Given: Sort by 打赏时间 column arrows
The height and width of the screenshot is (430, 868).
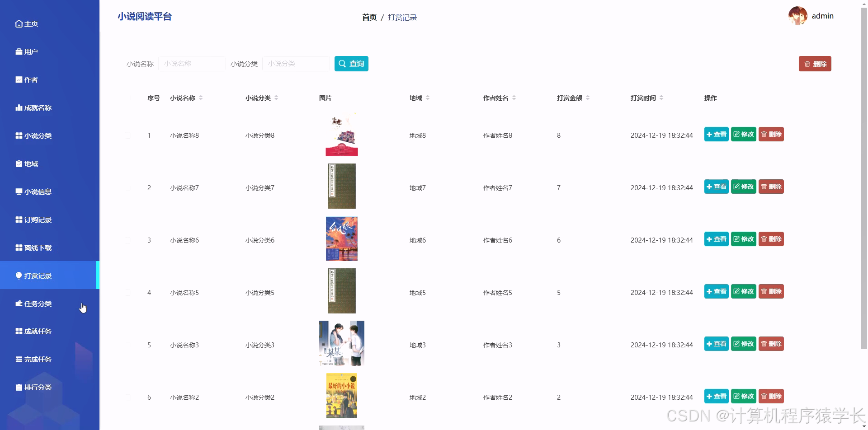Looking at the screenshot, I should [x=661, y=98].
